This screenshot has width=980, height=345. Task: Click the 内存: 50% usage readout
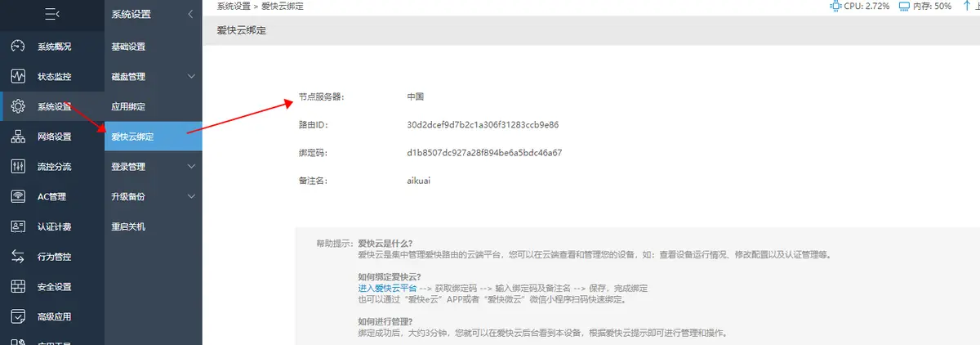coord(933,6)
